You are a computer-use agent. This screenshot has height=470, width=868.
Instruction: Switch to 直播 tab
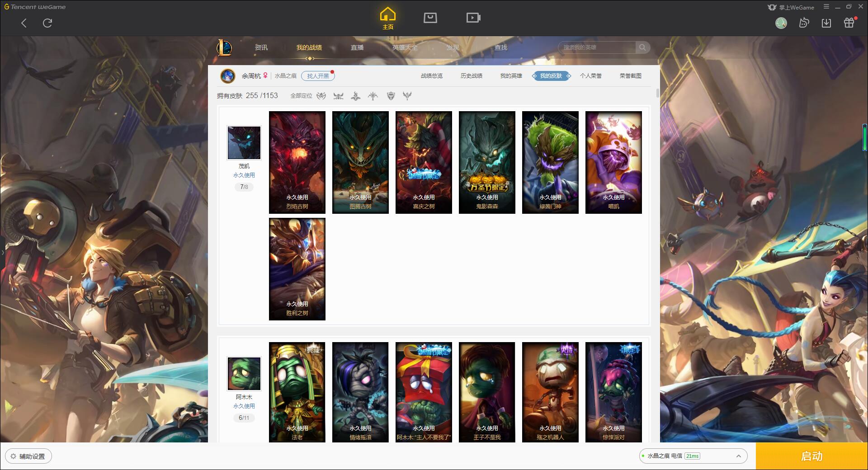click(357, 47)
